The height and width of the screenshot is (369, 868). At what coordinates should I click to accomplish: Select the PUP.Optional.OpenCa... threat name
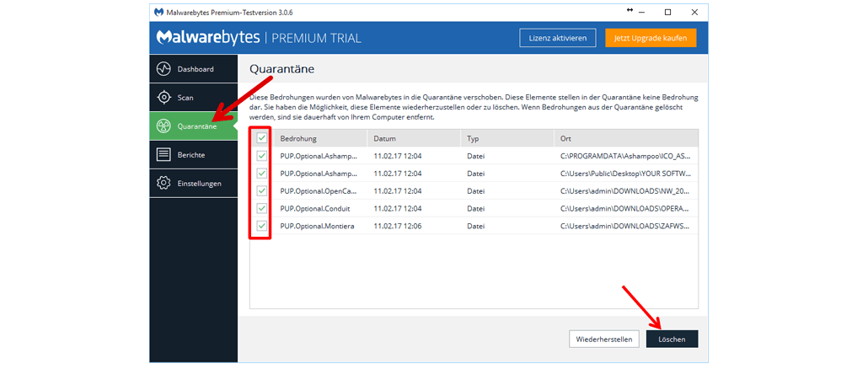319,191
